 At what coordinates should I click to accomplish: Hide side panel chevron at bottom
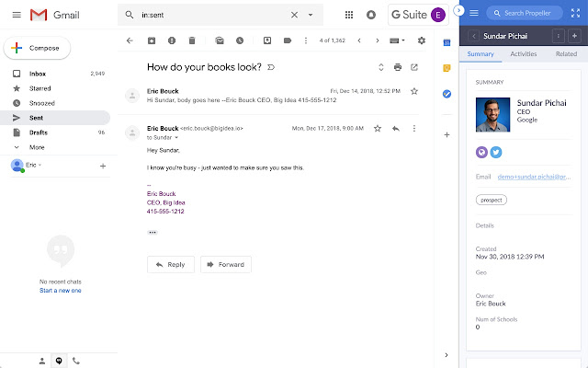pyautogui.click(x=447, y=355)
